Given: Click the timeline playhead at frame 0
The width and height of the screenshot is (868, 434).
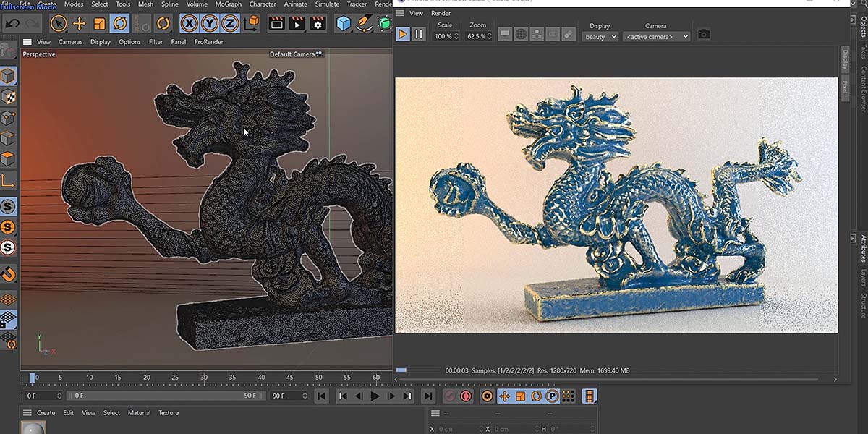Looking at the screenshot, I should (x=32, y=378).
